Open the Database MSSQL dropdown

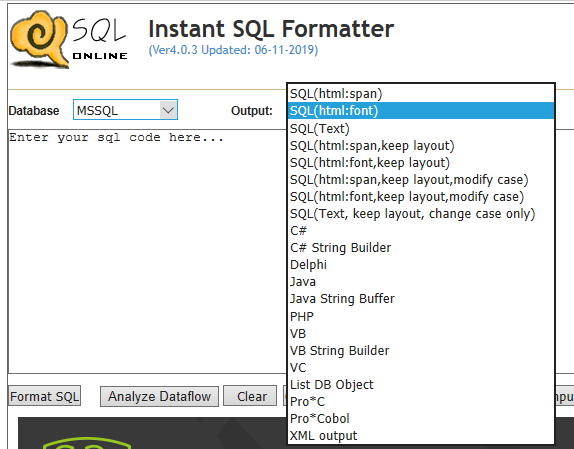[x=126, y=110]
